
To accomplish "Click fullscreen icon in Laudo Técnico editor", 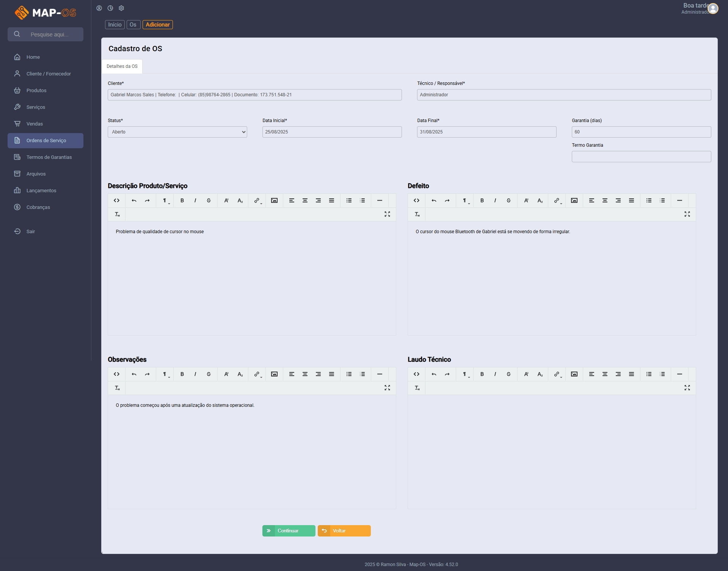I will pyautogui.click(x=687, y=388).
